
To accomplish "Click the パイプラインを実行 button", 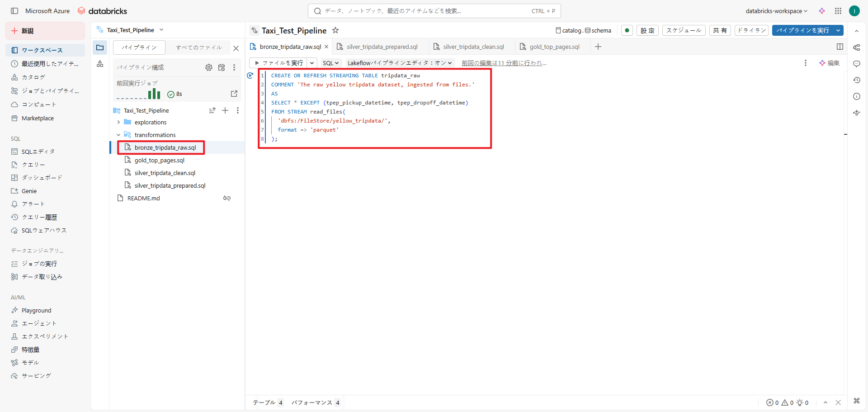I will (803, 30).
